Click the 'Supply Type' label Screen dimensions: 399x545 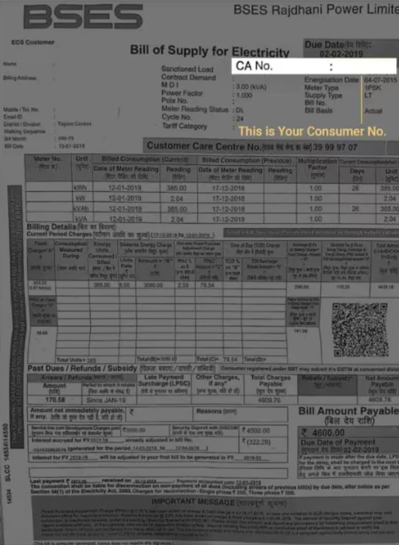click(x=323, y=96)
